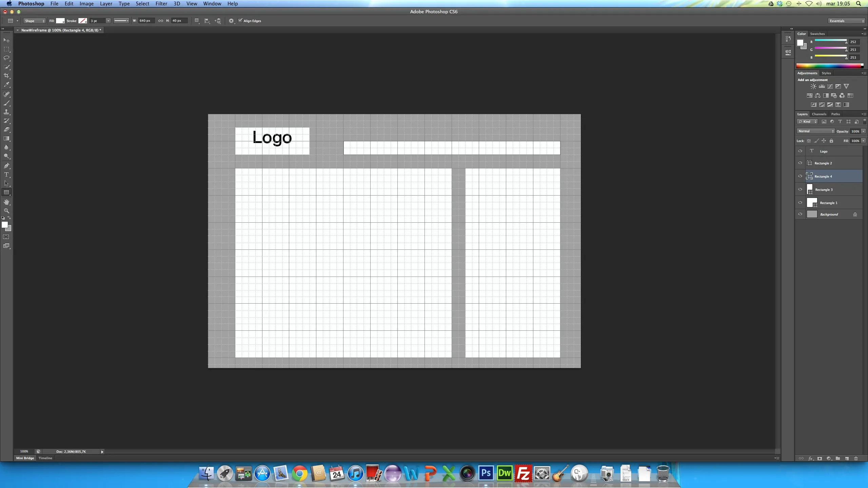Viewport: 868px width, 488px height.
Task: Select the Lasso tool
Action: click(x=6, y=58)
